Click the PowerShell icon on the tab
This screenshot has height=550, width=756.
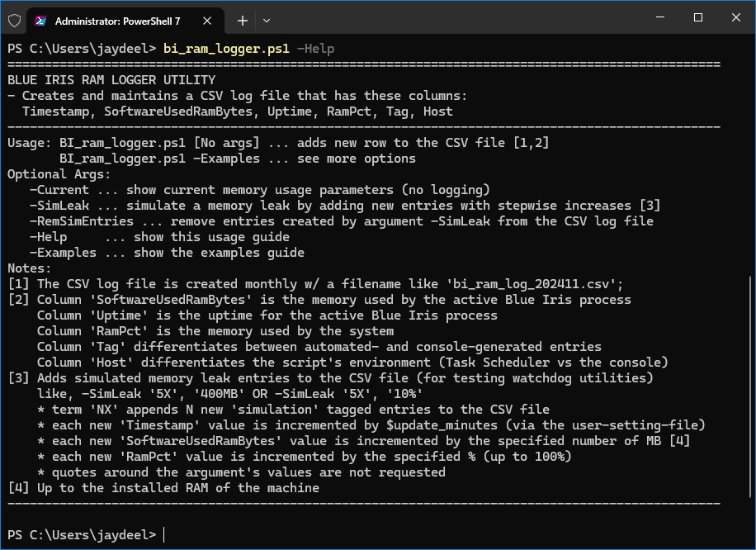40,21
